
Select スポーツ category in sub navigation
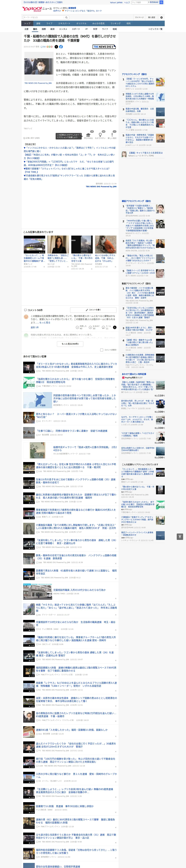pos(76,29)
